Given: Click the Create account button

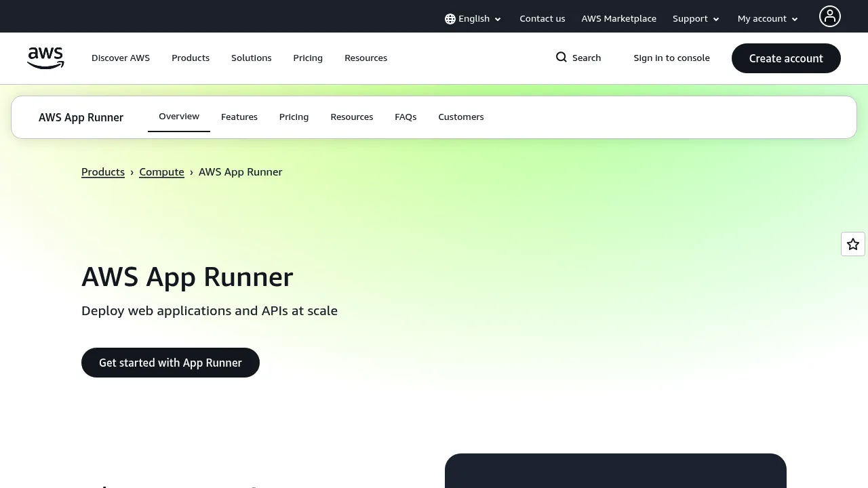Looking at the screenshot, I should [x=786, y=58].
